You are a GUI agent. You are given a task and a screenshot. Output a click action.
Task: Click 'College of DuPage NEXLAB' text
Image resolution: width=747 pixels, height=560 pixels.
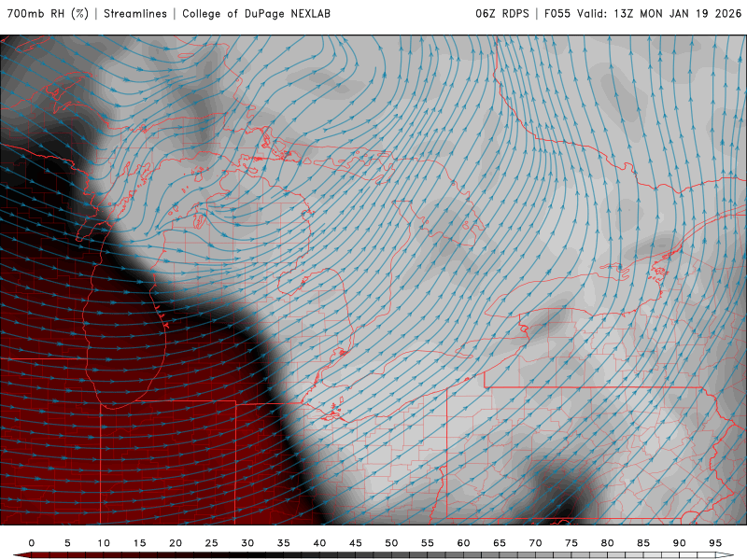coord(256,13)
